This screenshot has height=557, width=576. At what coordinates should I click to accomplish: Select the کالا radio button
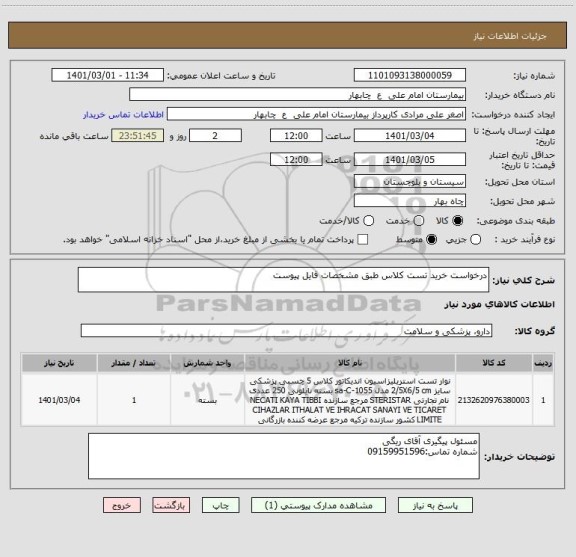point(458,221)
